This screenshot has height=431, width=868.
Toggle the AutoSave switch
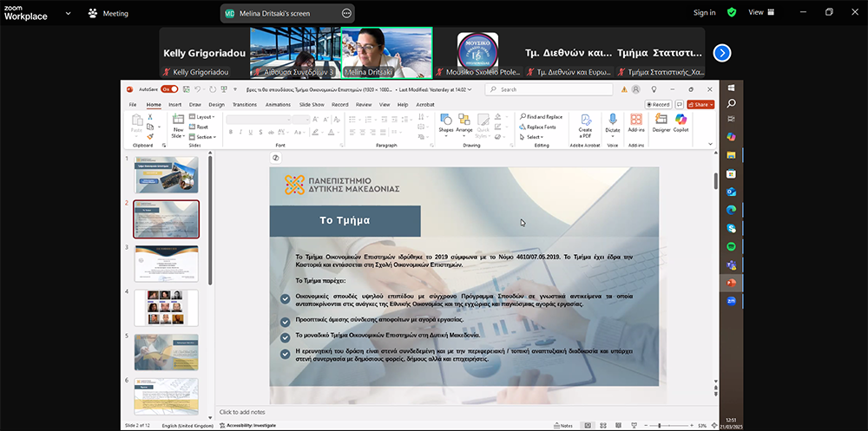169,89
